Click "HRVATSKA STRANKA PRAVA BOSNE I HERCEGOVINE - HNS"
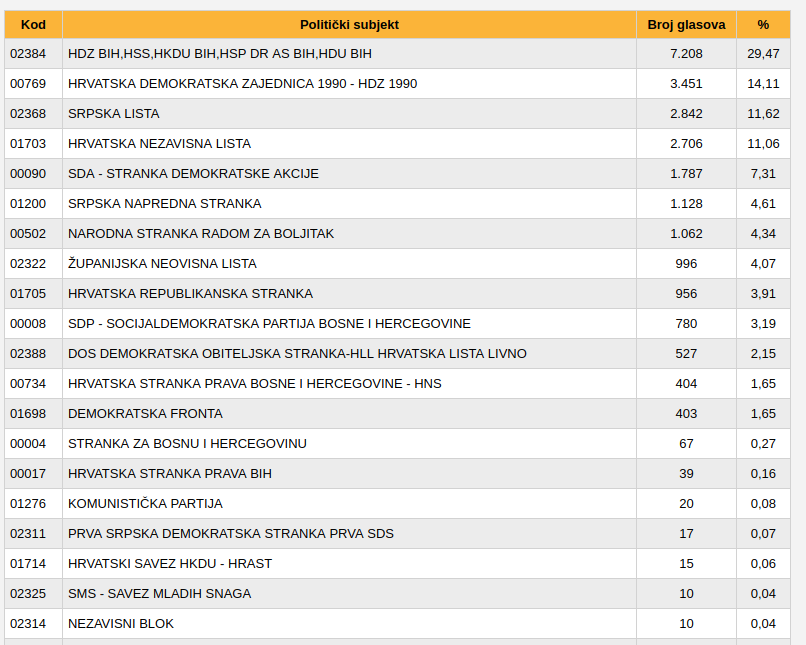The height and width of the screenshot is (645, 806). (x=254, y=383)
